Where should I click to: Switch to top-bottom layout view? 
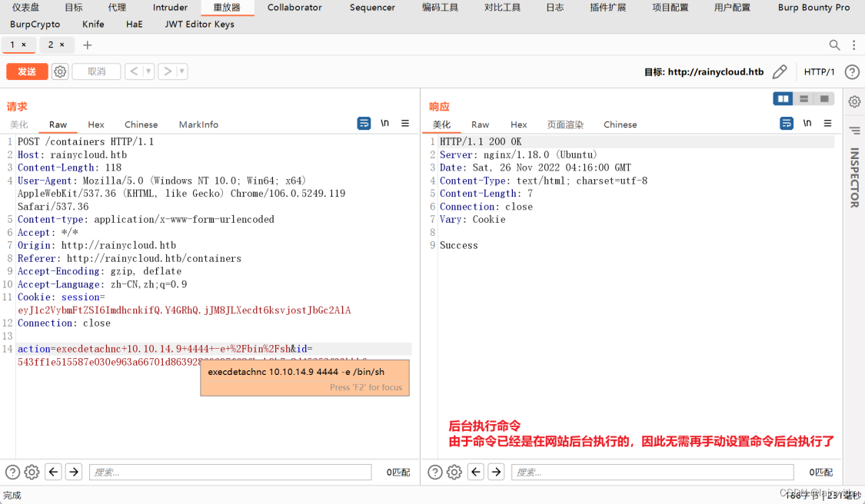pos(803,98)
